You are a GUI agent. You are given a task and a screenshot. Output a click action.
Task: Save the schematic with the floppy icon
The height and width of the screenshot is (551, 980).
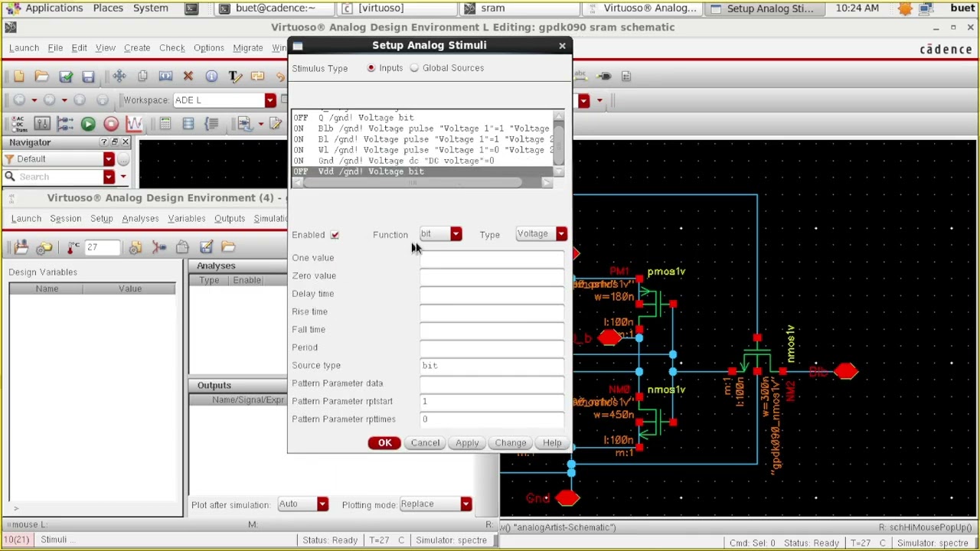[88, 77]
